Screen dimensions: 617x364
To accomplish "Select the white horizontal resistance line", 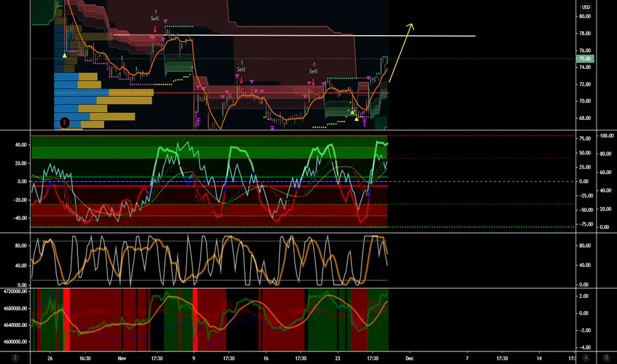I will (x=294, y=36).
